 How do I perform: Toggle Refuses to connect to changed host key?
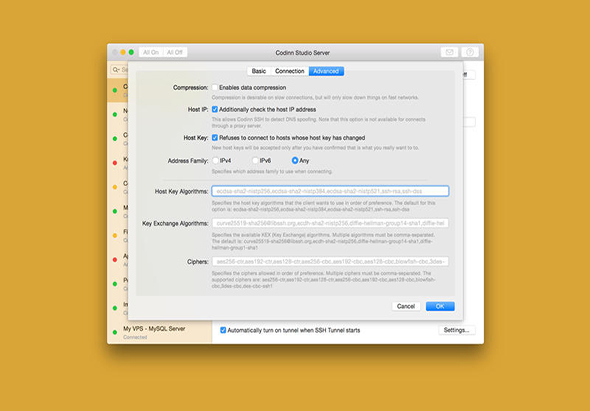point(215,138)
